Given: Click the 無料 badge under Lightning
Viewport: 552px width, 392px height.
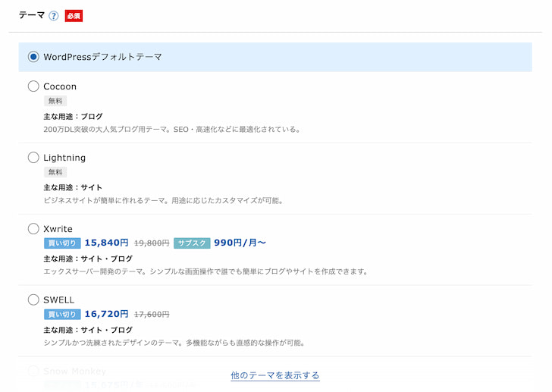Looking at the screenshot, I should click(55, 172).
